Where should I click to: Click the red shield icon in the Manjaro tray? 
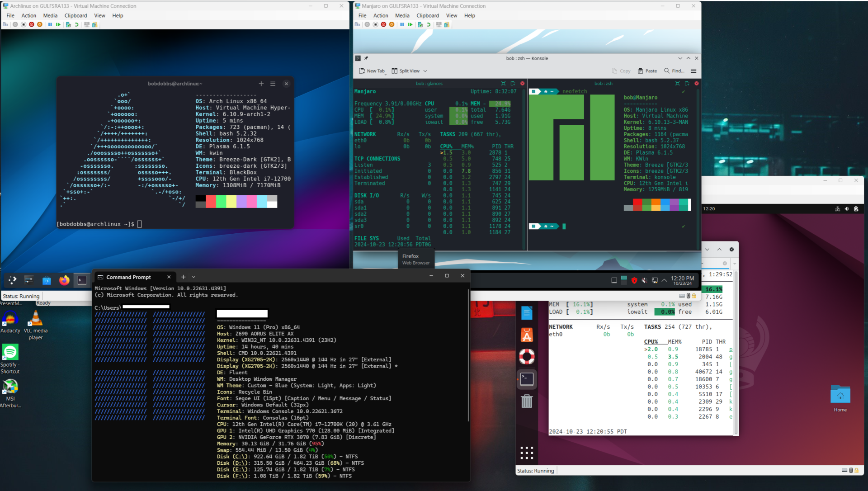(634, 280)
